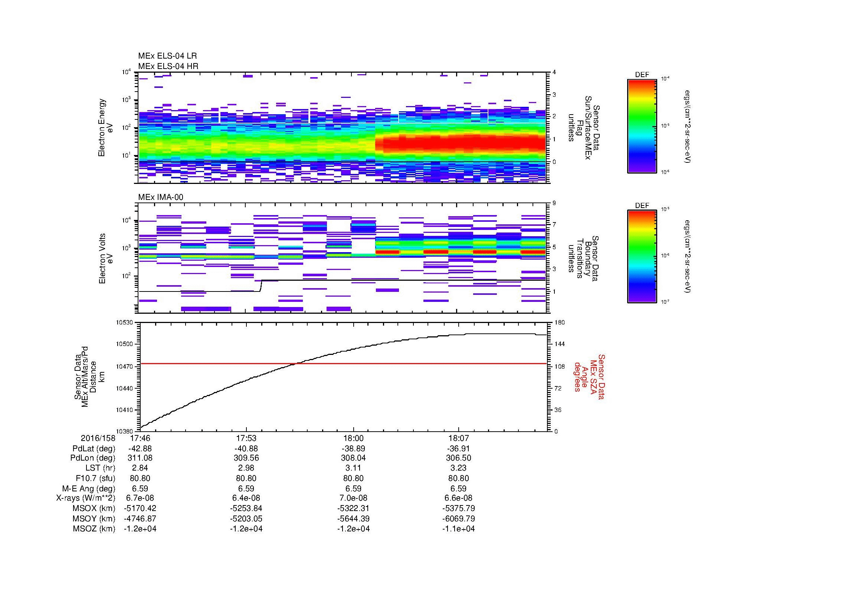This screenshot has height=613, width=868.
Task: Click the 'Electron Energy eV' axis label
Action: pos(106,128)
